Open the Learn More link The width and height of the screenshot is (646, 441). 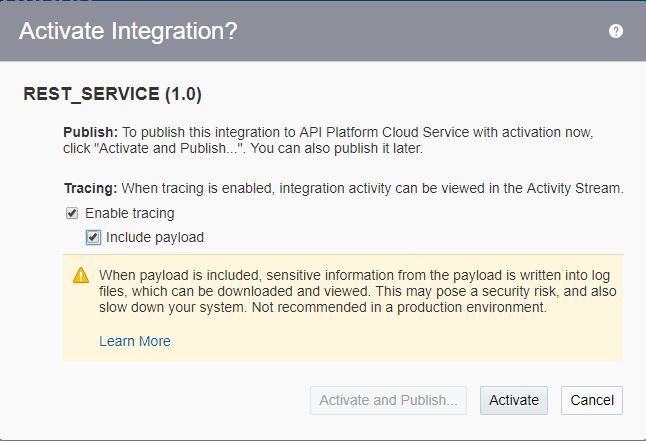coord(135,341)
